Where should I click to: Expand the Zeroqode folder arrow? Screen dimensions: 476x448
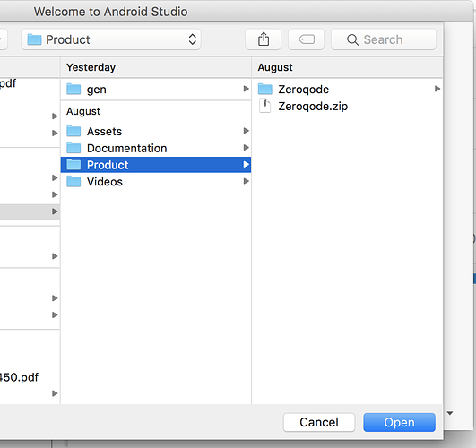click(437, 89)
